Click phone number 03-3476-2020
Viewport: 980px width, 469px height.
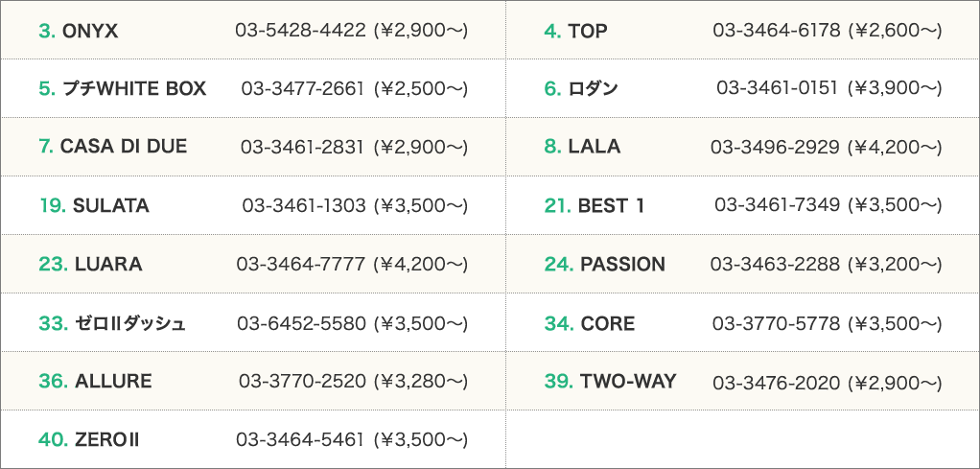(777, 383)
